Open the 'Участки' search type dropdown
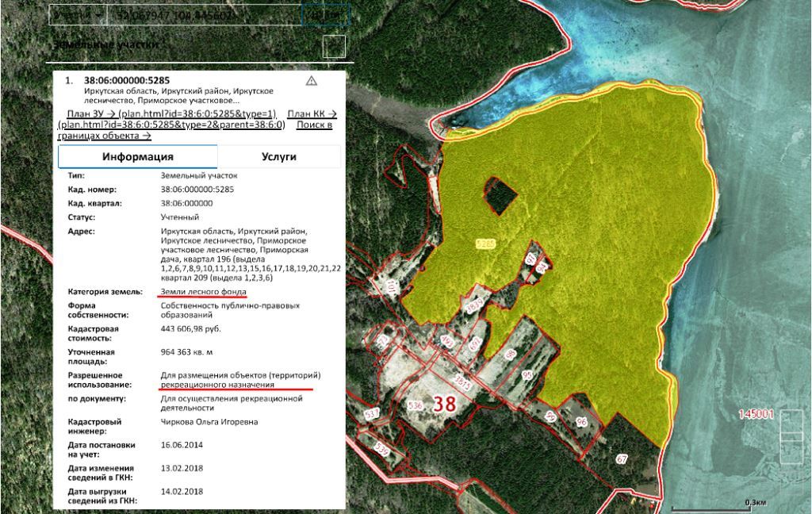This screenshot has width=812, height=514. click(x=78, y=15)
